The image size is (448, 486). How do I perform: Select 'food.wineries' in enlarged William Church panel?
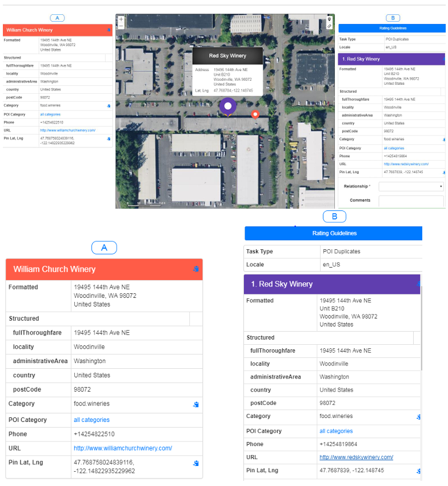91,404
